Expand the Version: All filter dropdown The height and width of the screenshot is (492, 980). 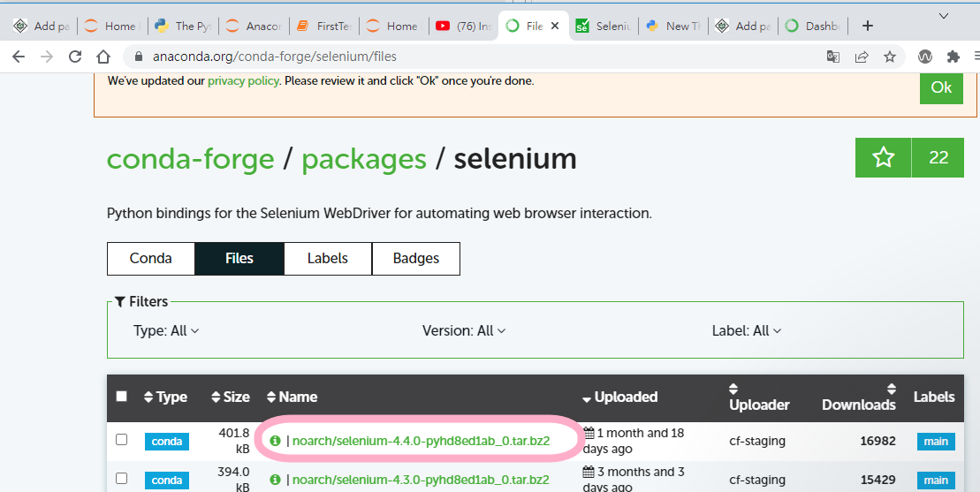(x=463, y=330)
